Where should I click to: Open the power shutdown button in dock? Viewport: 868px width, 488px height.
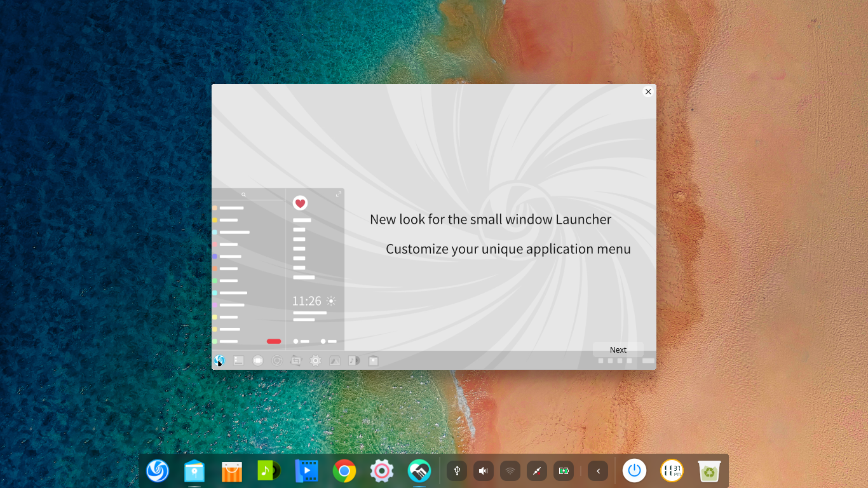coord(634,471)
